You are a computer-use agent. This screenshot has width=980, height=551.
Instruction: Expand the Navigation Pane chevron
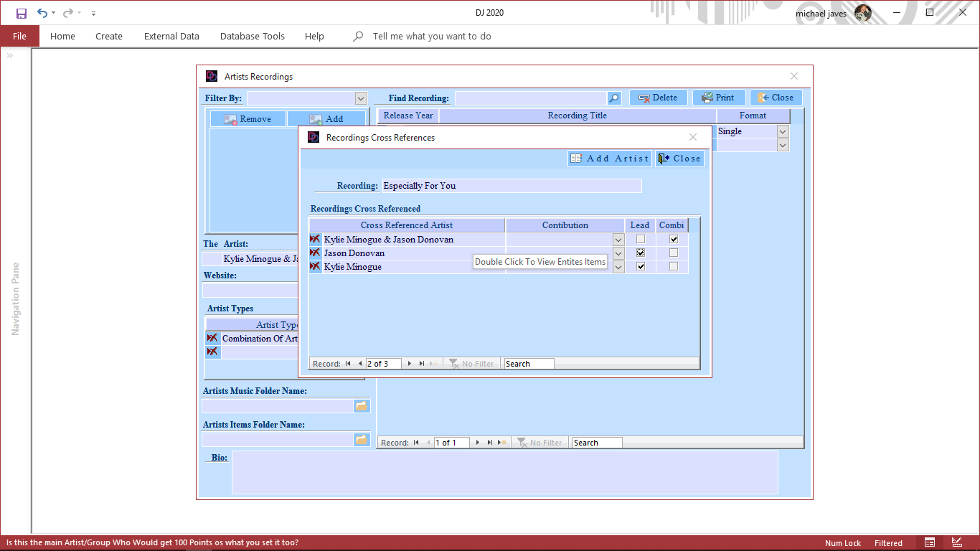tap(11, 56)
